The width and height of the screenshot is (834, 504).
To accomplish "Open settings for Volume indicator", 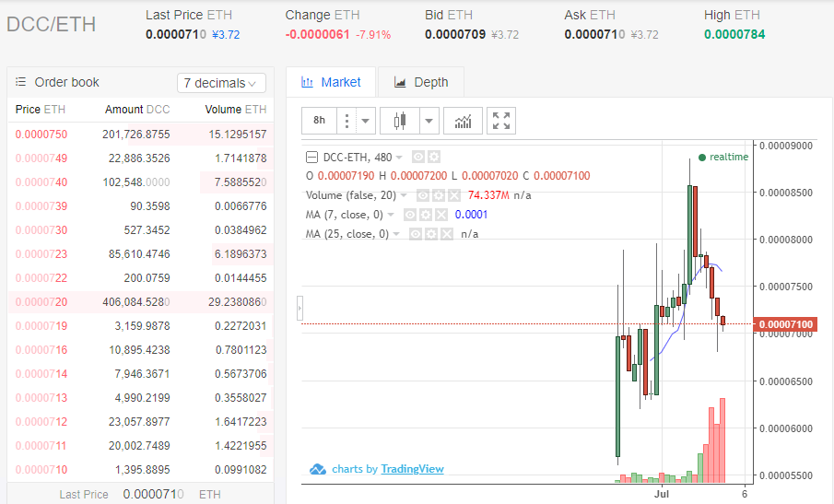I will pyautogui.click(x=440, y=195).
